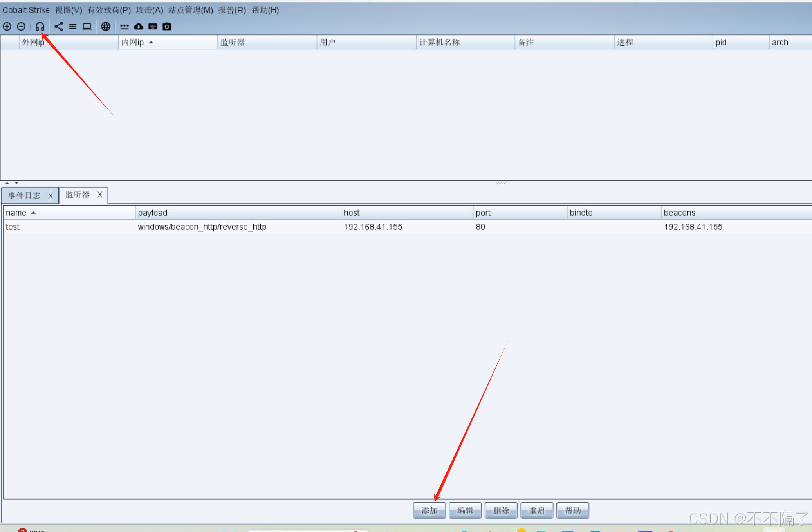The width and height of the screenshot is (812, 532).
Task: View credentials with the asterisks icon
Action: 124,27
